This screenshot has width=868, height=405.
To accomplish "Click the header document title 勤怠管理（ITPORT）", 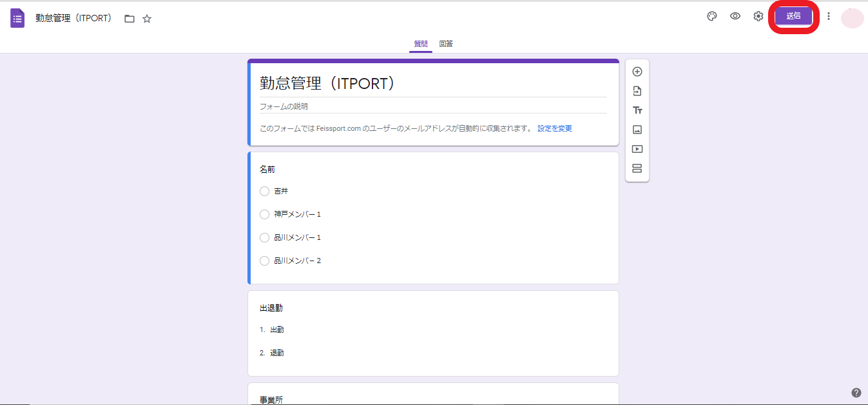I will (x=73, y=18).
